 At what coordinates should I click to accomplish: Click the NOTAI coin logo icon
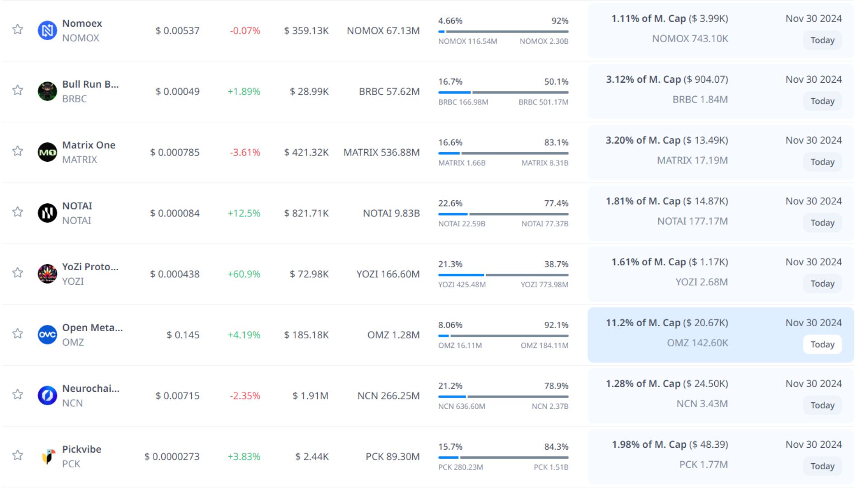[47, 213]
